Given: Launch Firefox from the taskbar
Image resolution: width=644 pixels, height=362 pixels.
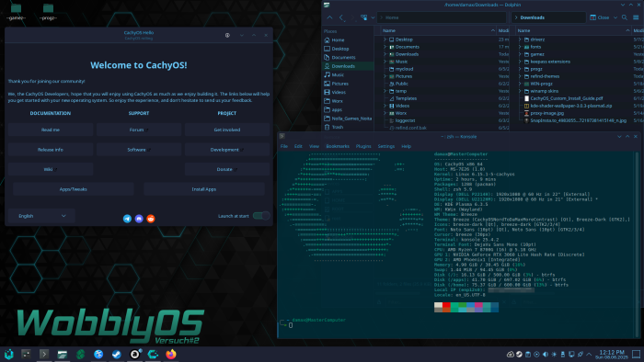Looking at the screenshot, I should (171, 354).
